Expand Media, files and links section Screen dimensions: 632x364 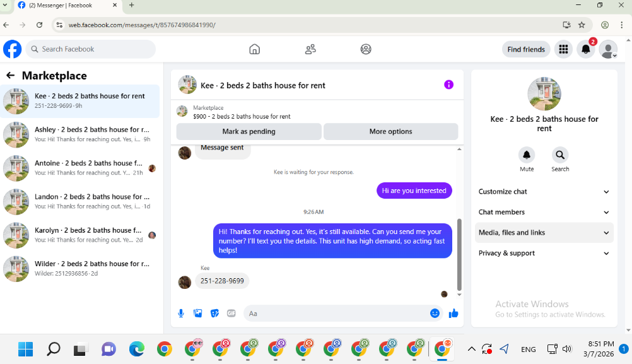click(544, 233)
